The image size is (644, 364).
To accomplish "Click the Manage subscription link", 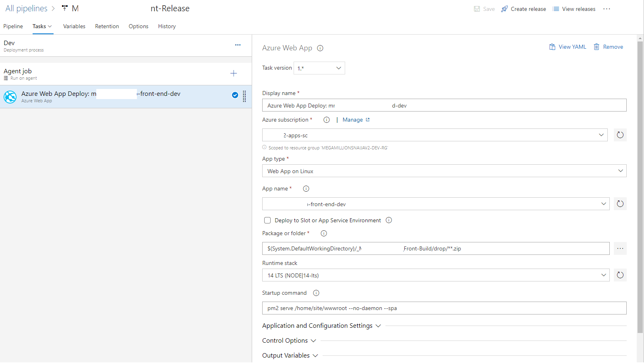I will pos(353,120).
